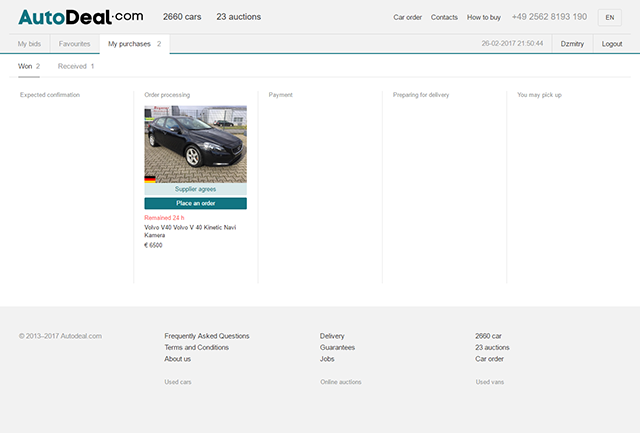Switch to the My bids tab

31,44
